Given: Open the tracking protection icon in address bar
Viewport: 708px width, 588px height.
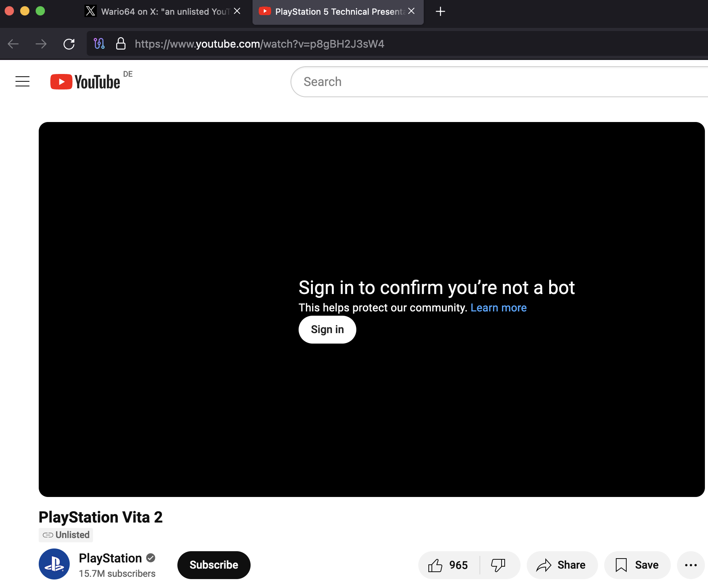Looking at the screenshot, I should point(99,44).
